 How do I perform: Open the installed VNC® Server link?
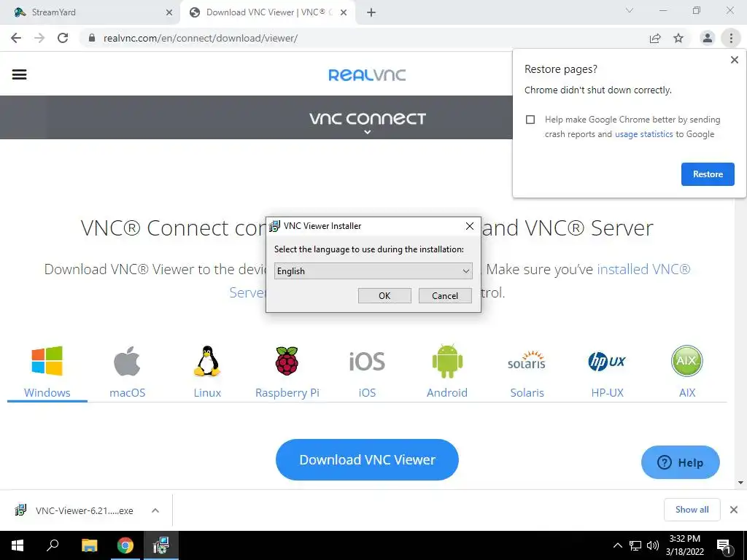click(643, 269)
